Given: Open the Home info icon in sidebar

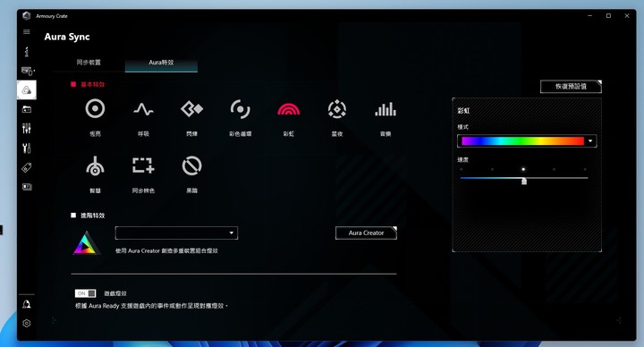Looking at the screenshot, I should click(27, 52).
